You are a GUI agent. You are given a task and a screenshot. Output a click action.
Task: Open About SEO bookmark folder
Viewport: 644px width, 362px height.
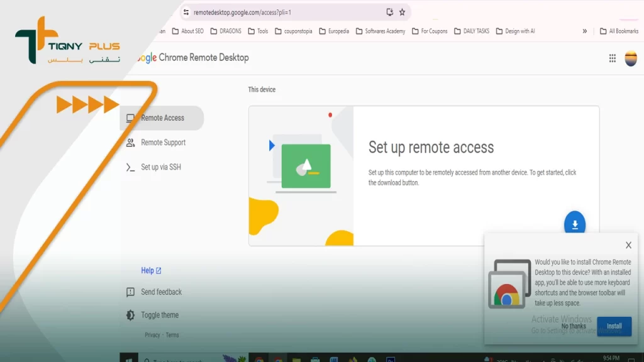[x=187, y=31]
